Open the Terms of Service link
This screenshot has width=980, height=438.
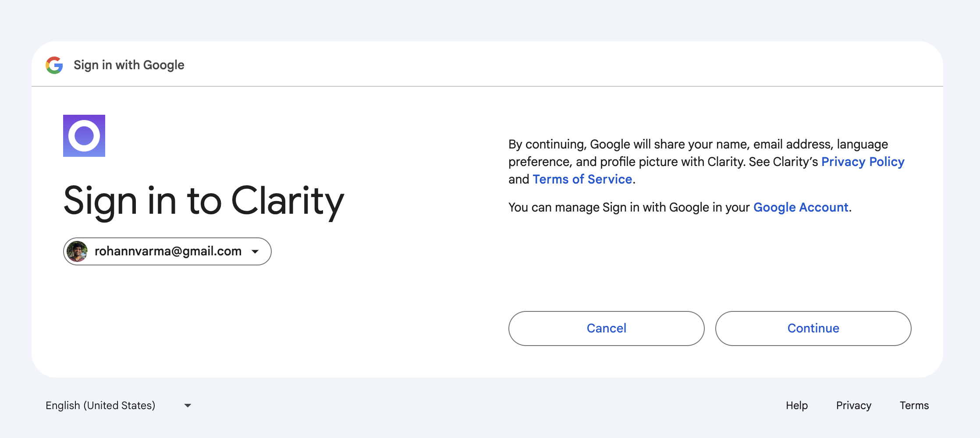[582, 179]
